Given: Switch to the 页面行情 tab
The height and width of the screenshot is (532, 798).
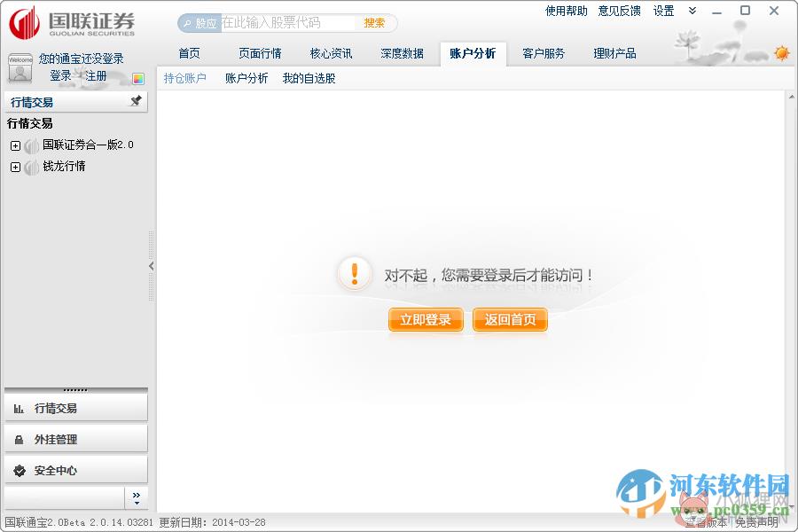Looking at the screenshot, I should (260, 53).
